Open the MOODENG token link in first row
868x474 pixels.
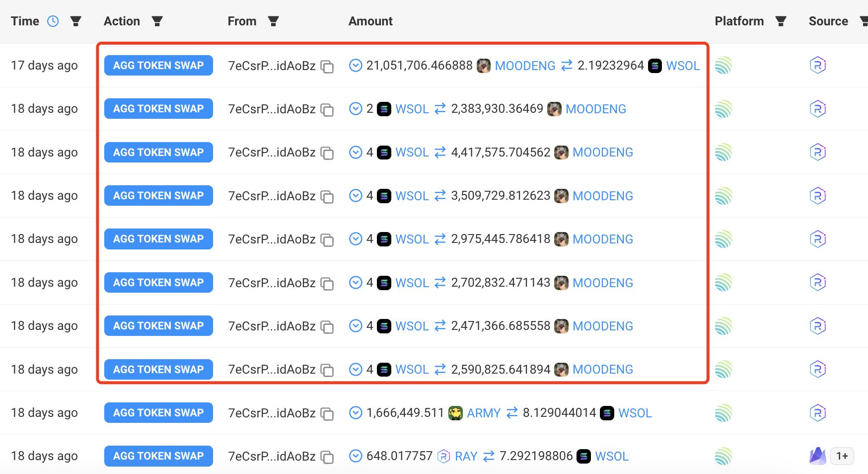point(525,66)
